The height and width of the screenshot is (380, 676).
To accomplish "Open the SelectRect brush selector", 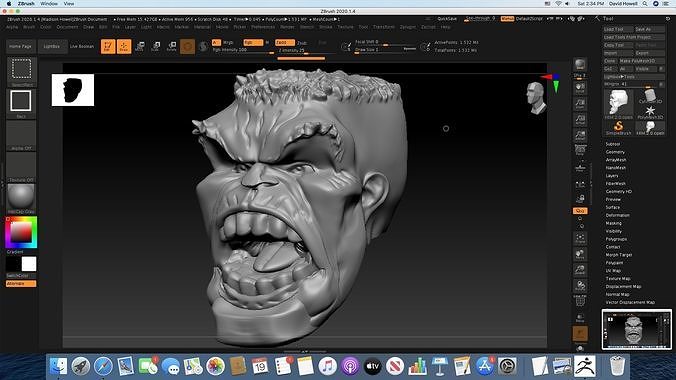I will [21, 72].
